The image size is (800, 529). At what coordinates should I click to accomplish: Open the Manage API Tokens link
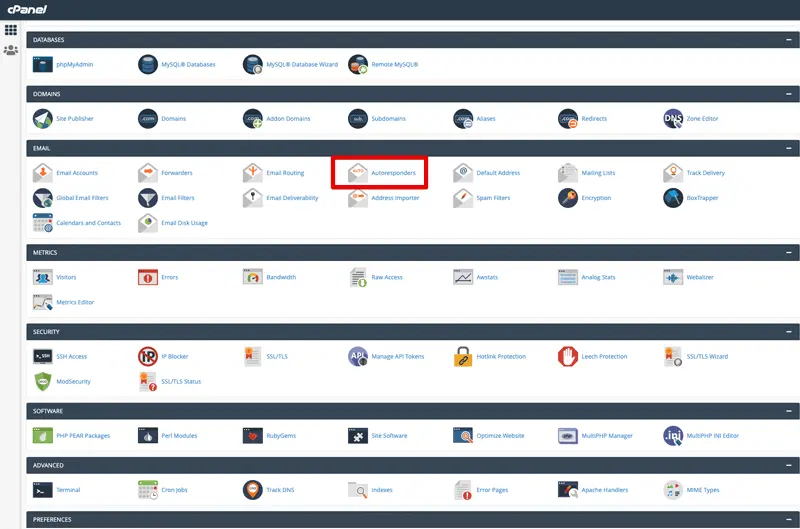(x=397, y=356)
